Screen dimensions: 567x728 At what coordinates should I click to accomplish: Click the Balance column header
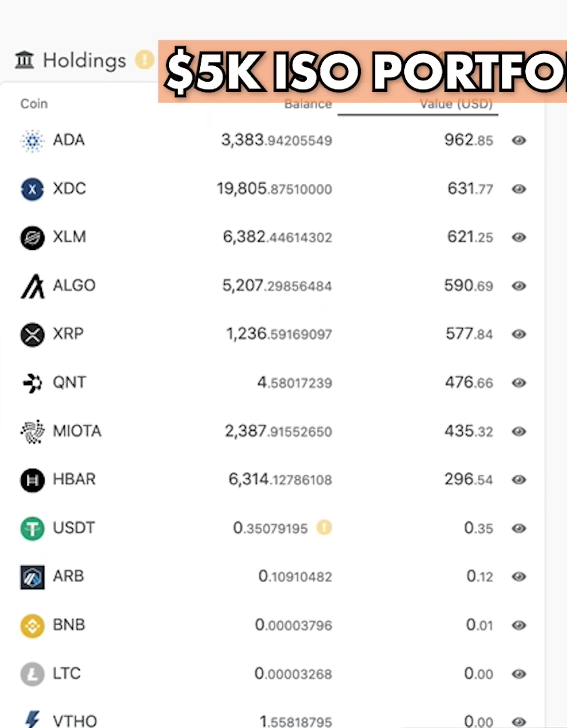[307, 105]
